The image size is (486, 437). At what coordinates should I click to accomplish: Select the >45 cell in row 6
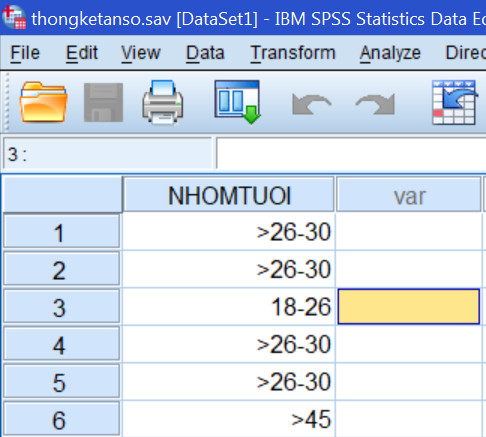pos(229,419)
